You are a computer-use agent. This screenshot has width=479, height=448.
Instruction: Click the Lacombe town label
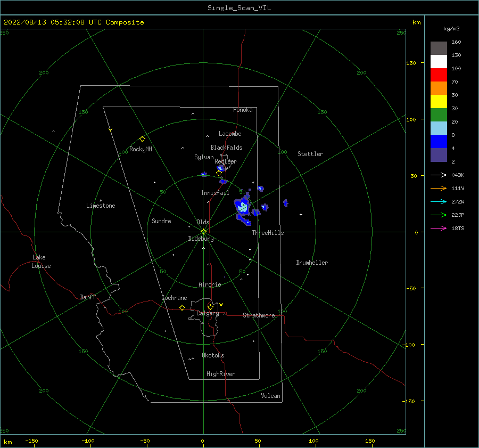[x=230, y=134]
